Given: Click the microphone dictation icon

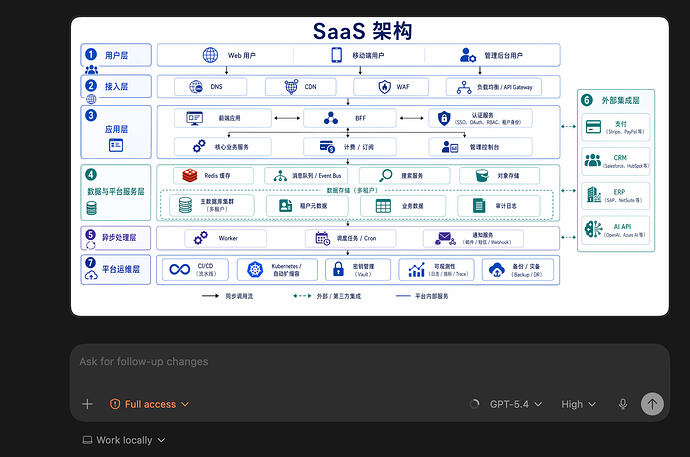Looking at the screenshot, I should 623,404.
